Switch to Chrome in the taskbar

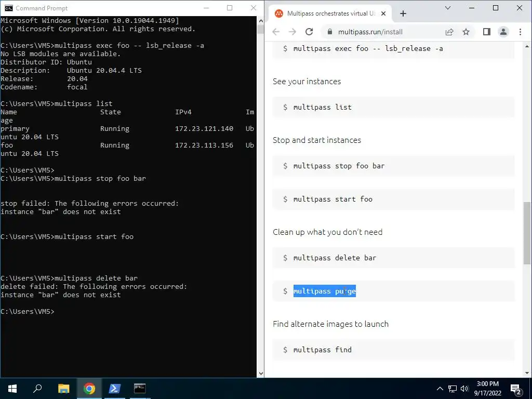point(89,389)
